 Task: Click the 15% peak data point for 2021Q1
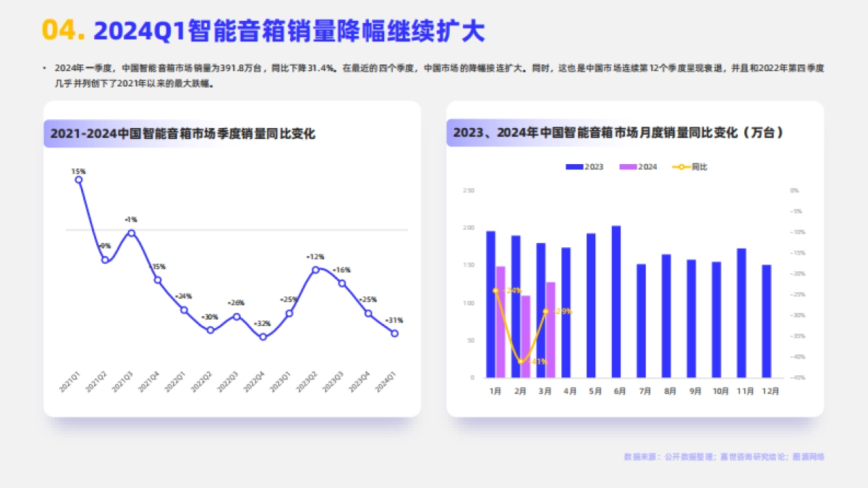(78, 179)
